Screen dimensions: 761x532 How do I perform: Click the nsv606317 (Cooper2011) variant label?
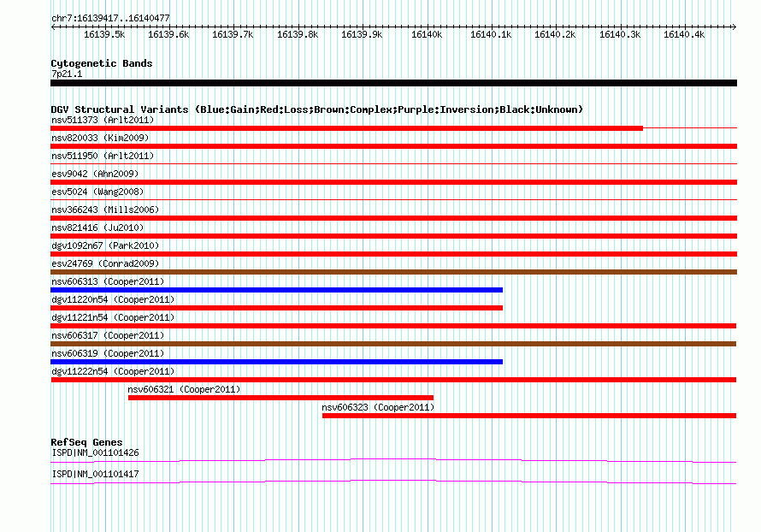[109, 335]
